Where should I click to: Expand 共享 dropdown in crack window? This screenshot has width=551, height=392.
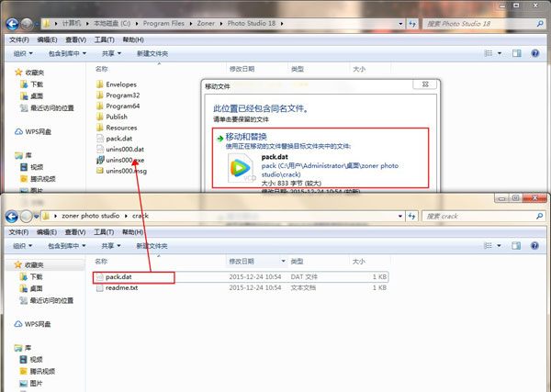click(x=111, y=245)
